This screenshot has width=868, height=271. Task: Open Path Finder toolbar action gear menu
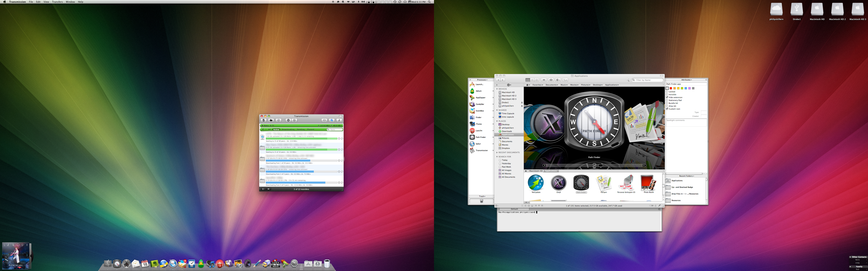[x=558, y=80]
